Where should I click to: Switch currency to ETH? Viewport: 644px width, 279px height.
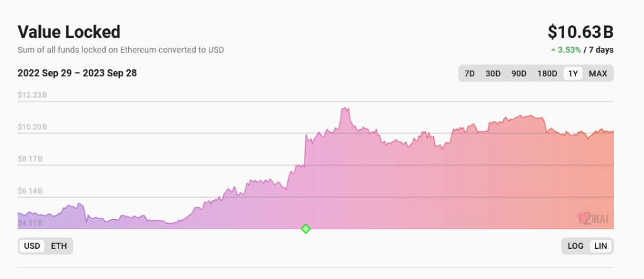pyautogui.click(x=58, y=246)
